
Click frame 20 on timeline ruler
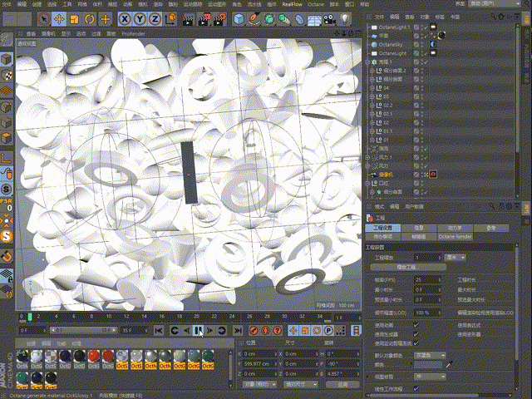197,316
